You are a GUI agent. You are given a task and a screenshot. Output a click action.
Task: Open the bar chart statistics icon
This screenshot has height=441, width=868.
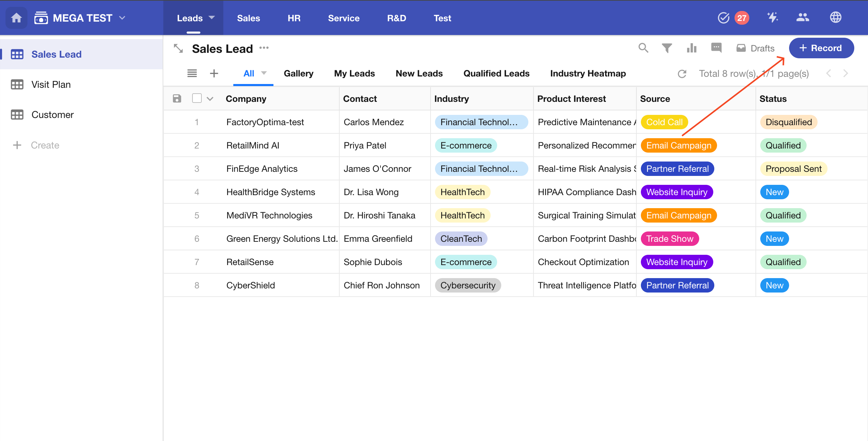(x=692, y=48)
